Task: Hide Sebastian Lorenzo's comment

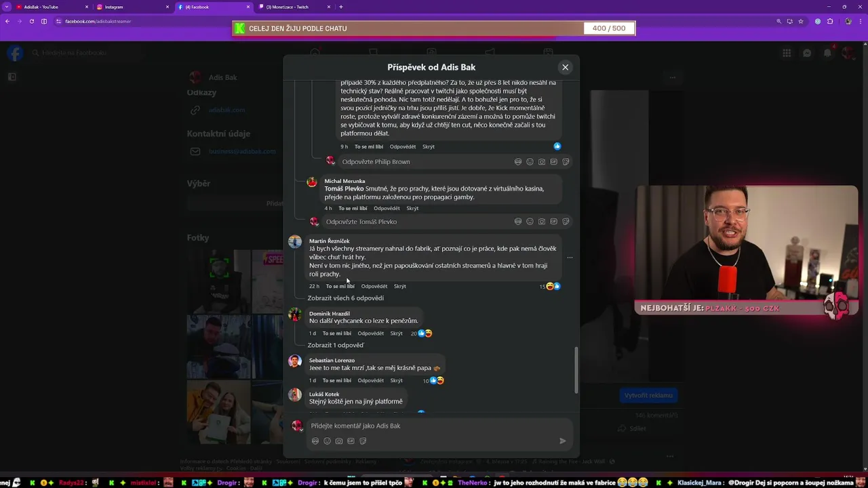Action: (397, 380)
